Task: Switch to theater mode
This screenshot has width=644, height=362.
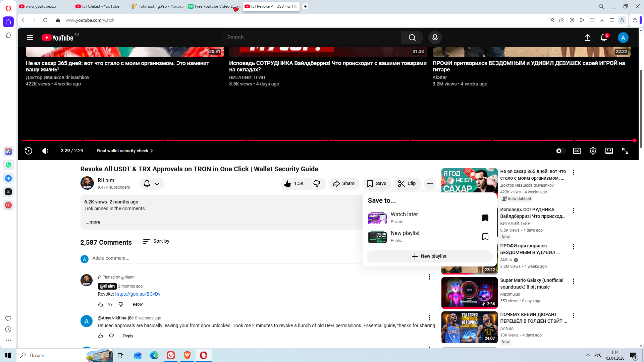Action: point(609,151)
